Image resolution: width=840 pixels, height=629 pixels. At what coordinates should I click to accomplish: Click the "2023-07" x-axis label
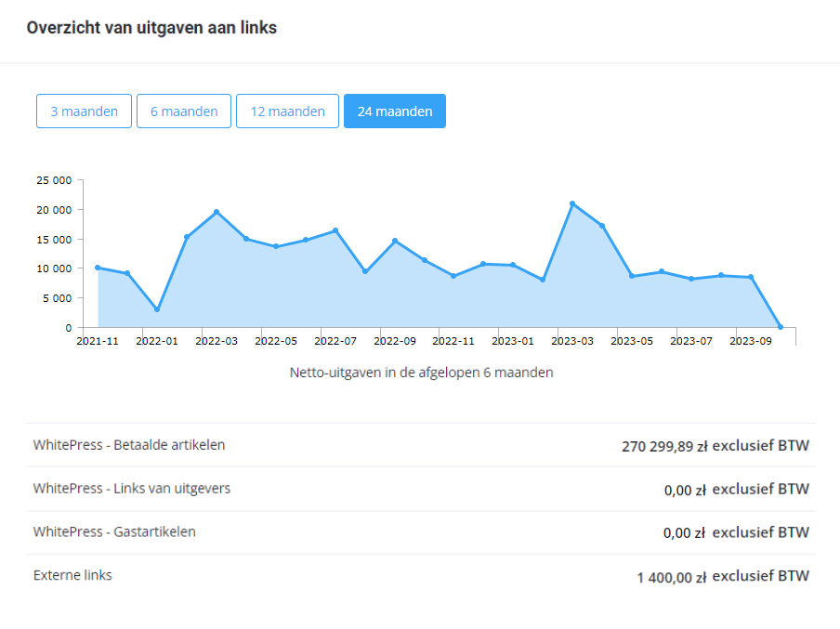[691, 341]
